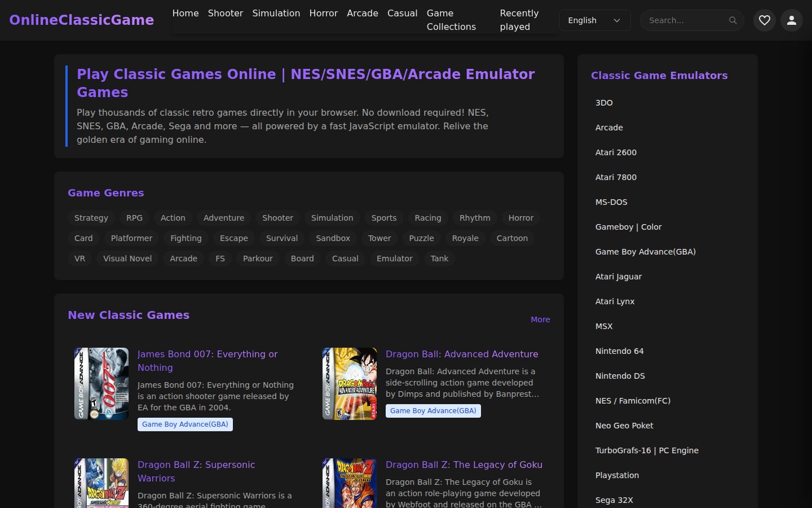Click More link for New Classic Games
Image resolution: width=812 pixels, height=508 pixels.
click(x=540, y=319)
